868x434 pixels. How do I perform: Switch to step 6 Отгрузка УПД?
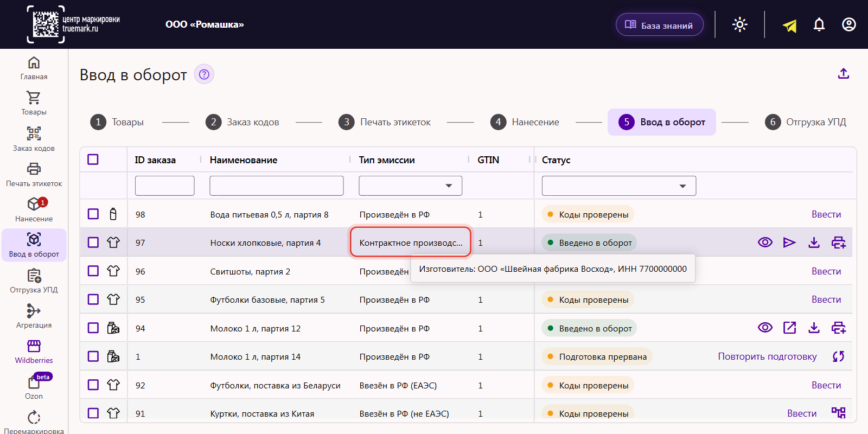click(x=806, y=122)
